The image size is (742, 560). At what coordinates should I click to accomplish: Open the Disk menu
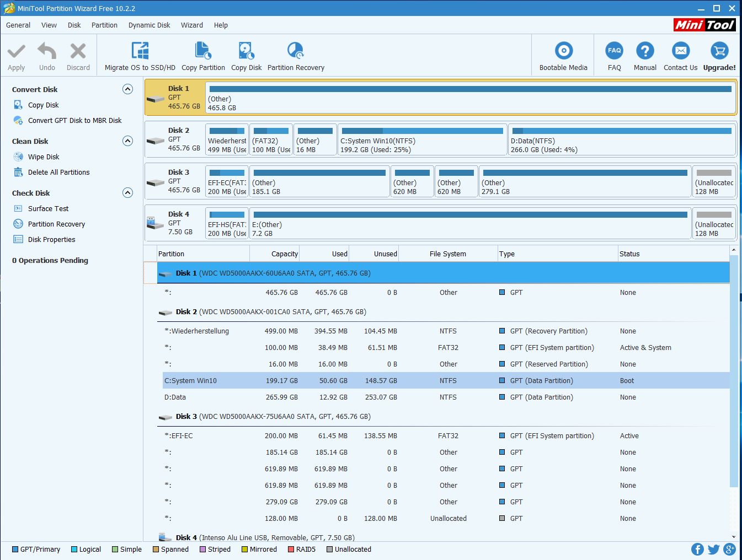[x=74, y=25]
